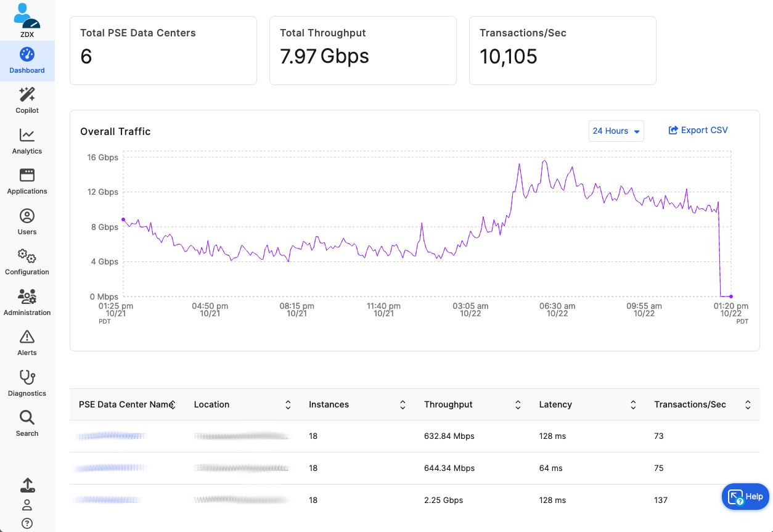Sort table by Location column
Image resolution: width=773 pixels, height=532 pixels.
288,405
